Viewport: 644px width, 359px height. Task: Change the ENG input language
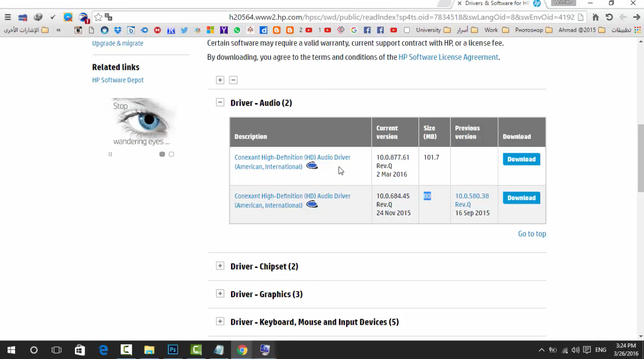(601, 350)
